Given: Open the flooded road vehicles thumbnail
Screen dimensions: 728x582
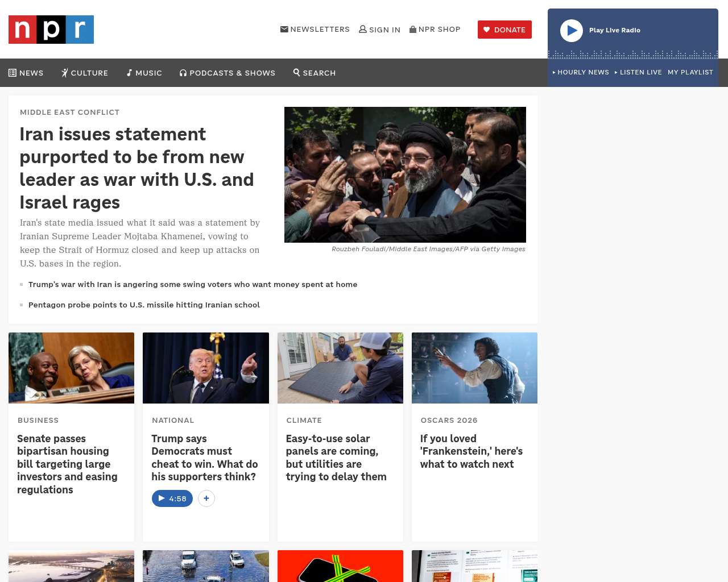Looking at the screenshot, I should [x=206, y=566].
